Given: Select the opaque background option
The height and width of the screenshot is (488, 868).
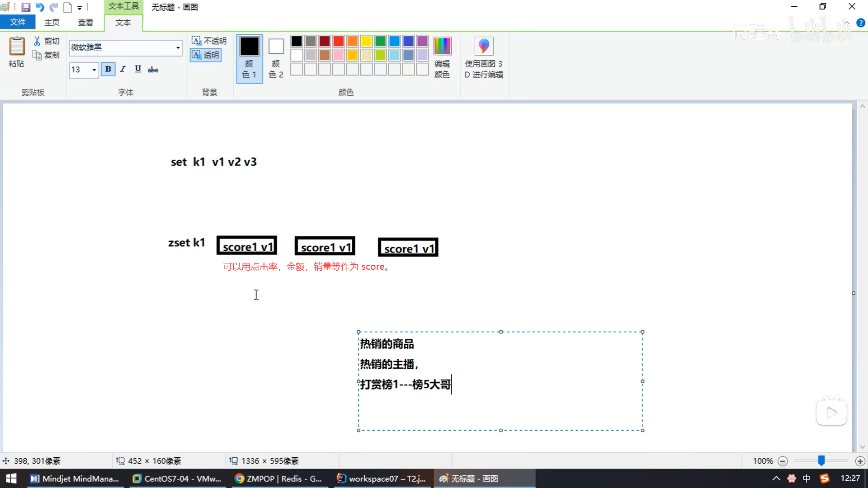Looking at the screenshot, I should click(209, 41).
